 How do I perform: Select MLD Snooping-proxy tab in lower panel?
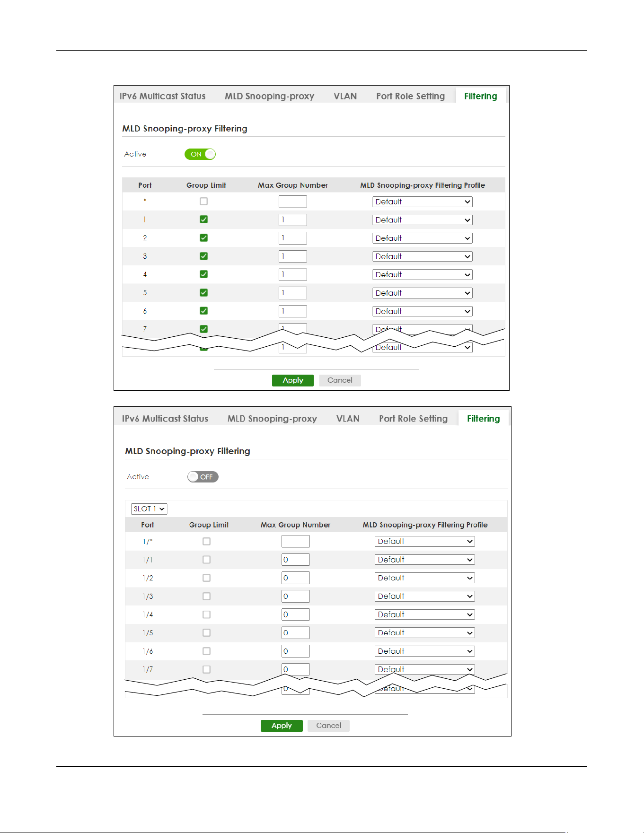(272, 419)
